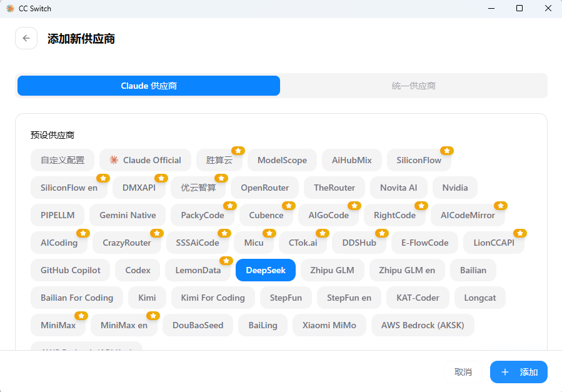Click the star badge on DMXAPI
The image size is (562, 392).
pyautogui.click(x=161, y=178)
